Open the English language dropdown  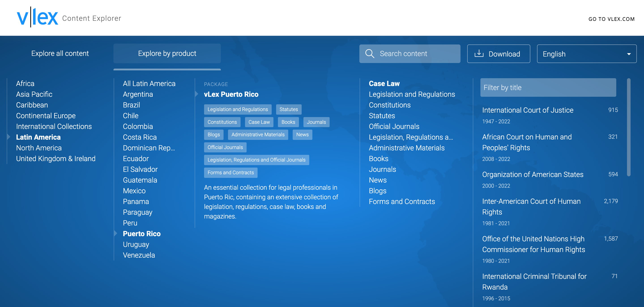(586, 54)
